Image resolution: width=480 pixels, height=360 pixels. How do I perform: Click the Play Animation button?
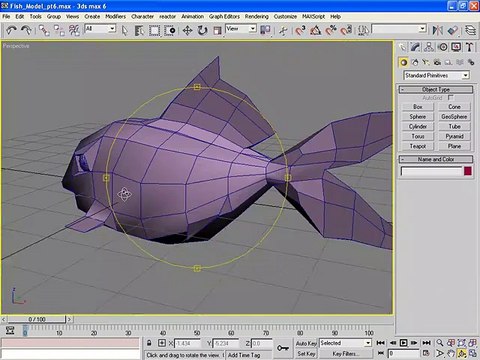click(403, 343)
